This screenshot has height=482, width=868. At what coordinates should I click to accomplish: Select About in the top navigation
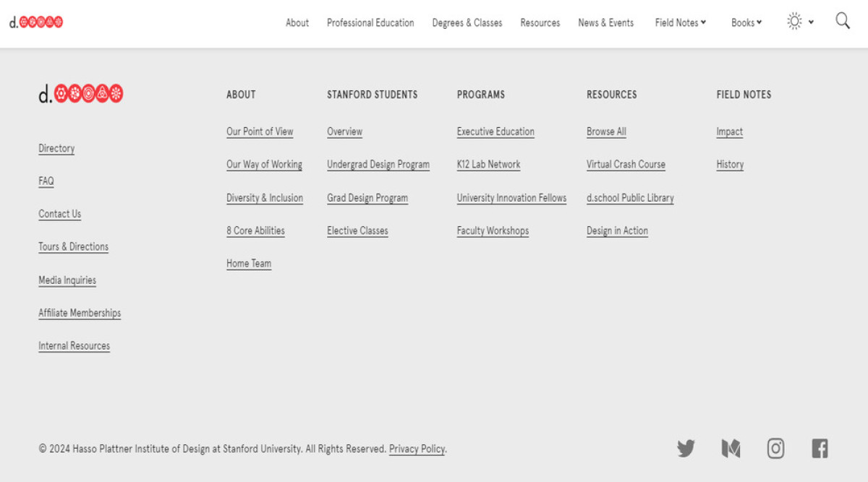[297, 22]
